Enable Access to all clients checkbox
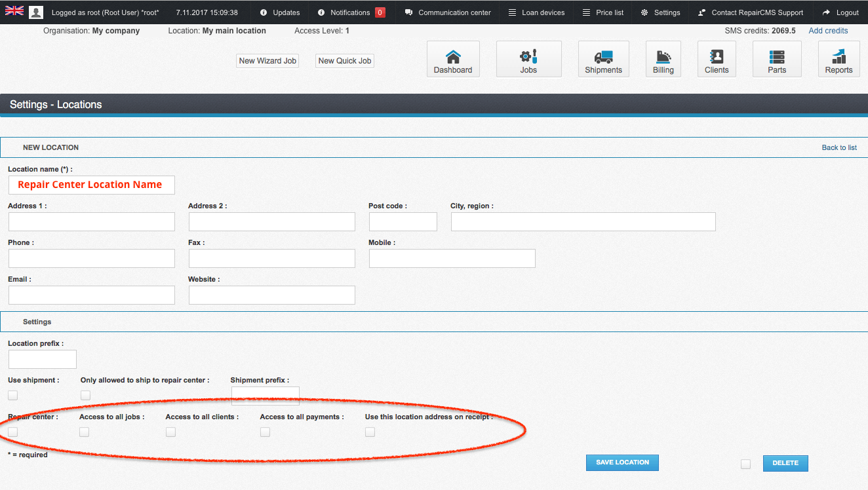 tap(170, 432)
